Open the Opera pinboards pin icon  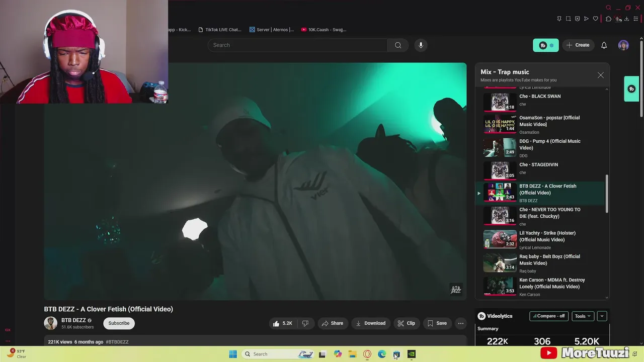pyautogui.click(x=559, y=19)
